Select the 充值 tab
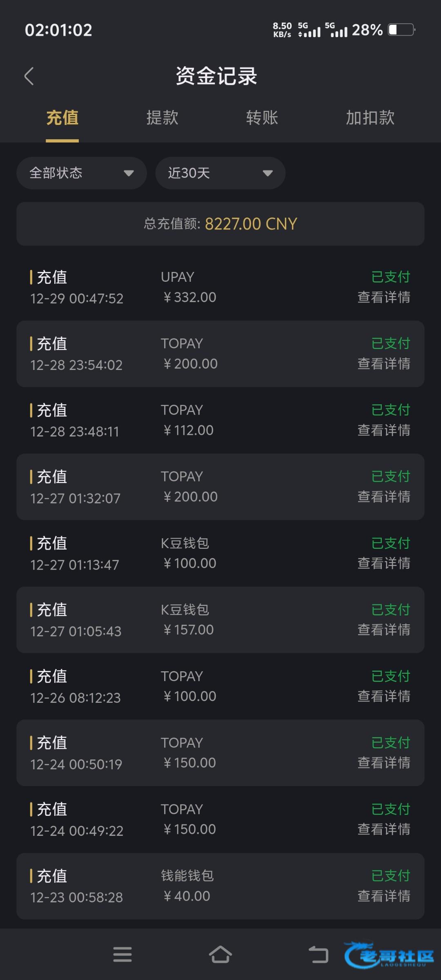Image resolution: width=441 pixels, height=980 pixels. coord(62,118)
